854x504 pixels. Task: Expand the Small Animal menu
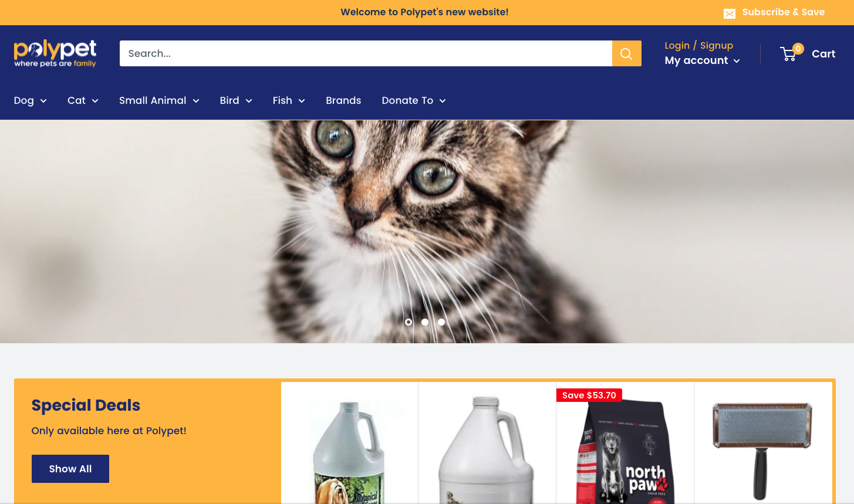point(159,100)
